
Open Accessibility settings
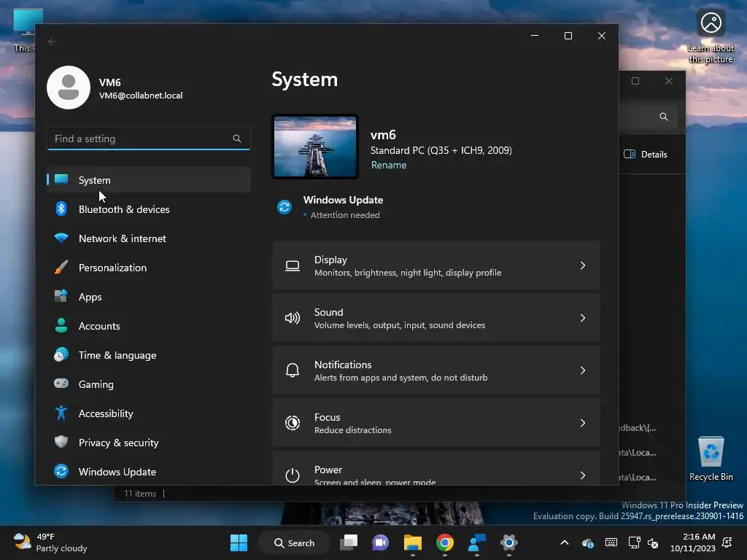[x=149, y=413]
